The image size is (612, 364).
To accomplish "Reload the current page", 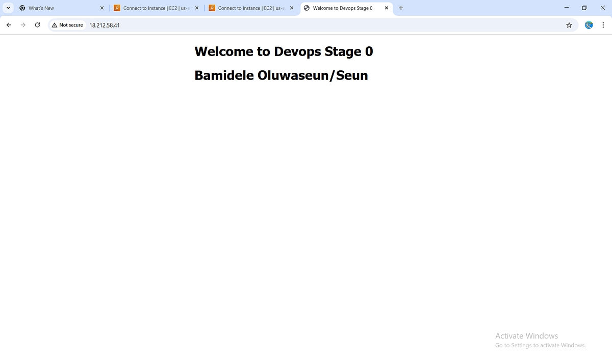I will pyautogui.click(x=37, y=24).
